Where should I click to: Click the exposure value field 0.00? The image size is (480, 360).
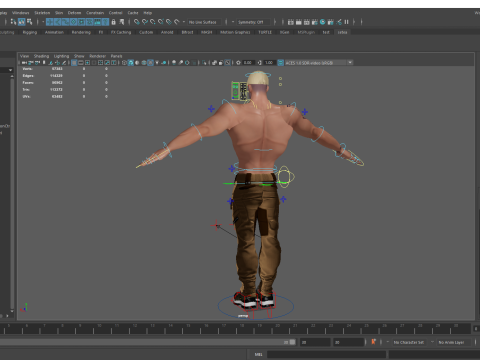tap(248, 63)
